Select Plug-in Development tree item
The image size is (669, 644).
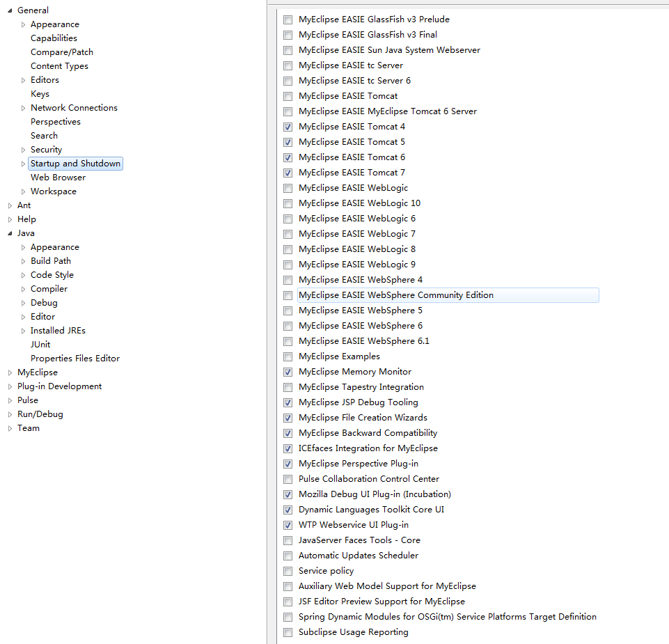click(59, 386)
